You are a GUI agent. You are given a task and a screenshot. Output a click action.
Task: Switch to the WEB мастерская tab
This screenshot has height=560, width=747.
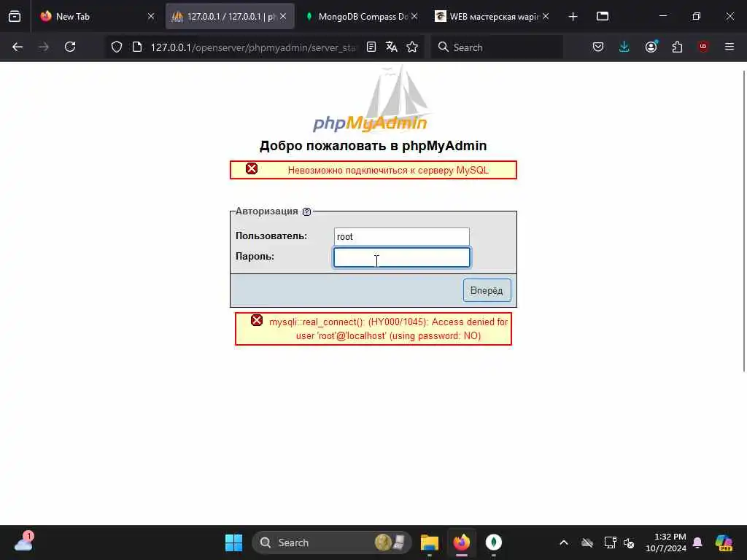pos(493,16)
